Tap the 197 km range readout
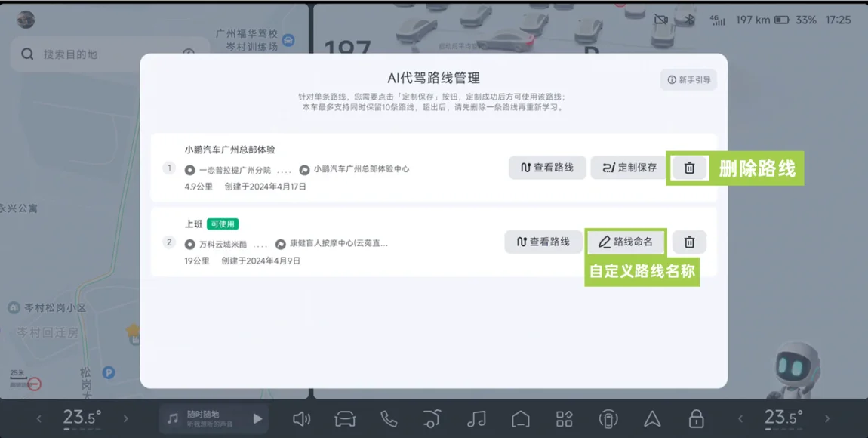The width and height of the screenshot is (868, 438). [x=753, y=20]
